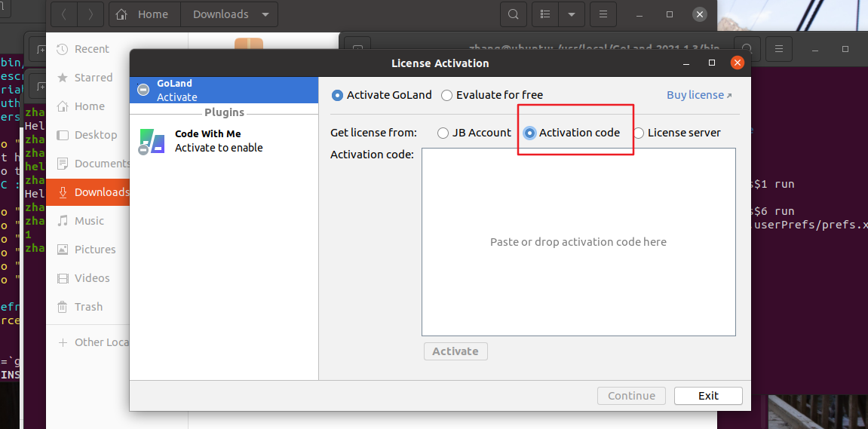The width and height of the screenshot is (868, 429).
Task: Click the archive file thumbnail in Downloads
Action: point(249,43)
